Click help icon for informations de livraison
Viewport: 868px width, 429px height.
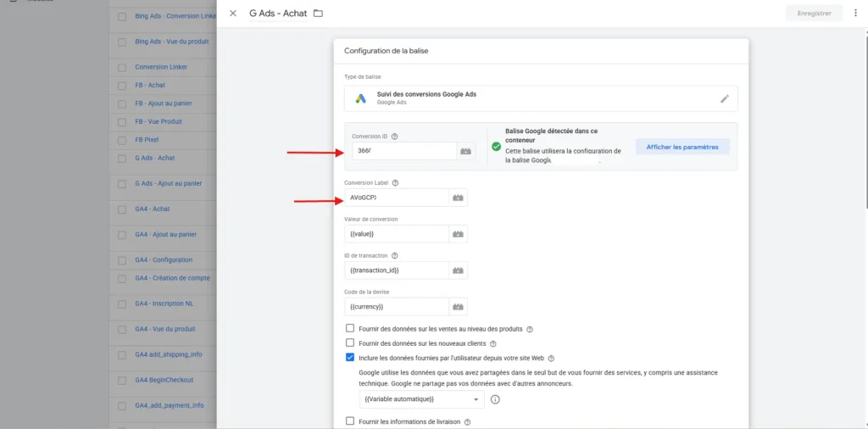point(467,422)
